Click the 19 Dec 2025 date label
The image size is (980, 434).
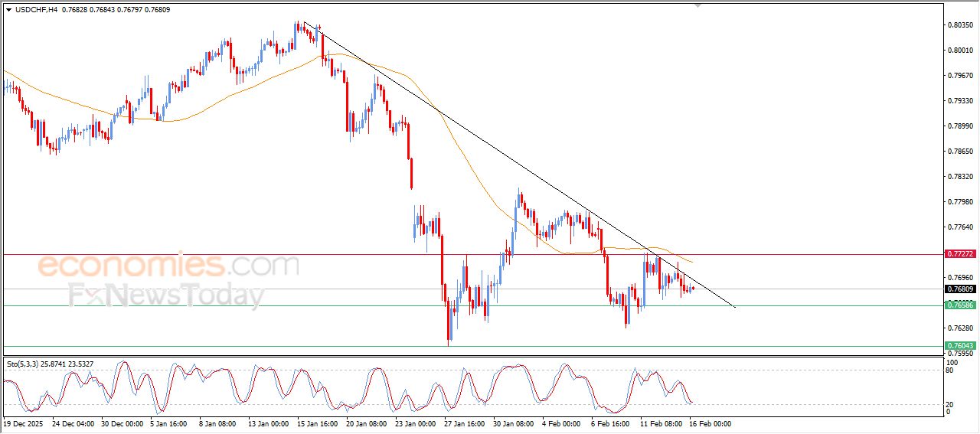[23, 423]
